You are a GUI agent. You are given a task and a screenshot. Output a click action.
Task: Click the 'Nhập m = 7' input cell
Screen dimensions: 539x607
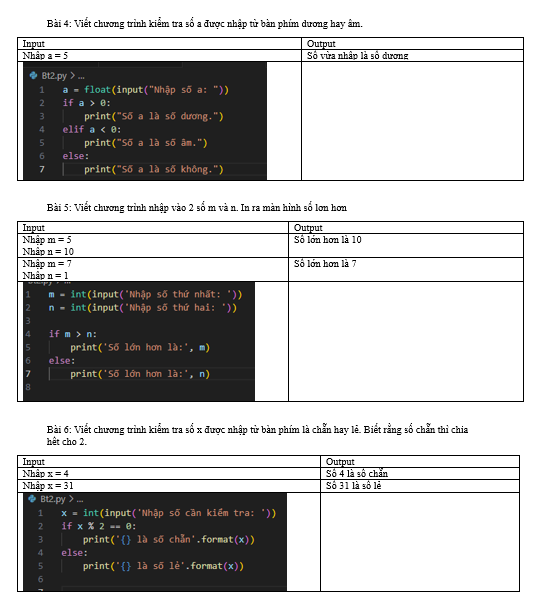pyautogui.click(x=153, y=269)
